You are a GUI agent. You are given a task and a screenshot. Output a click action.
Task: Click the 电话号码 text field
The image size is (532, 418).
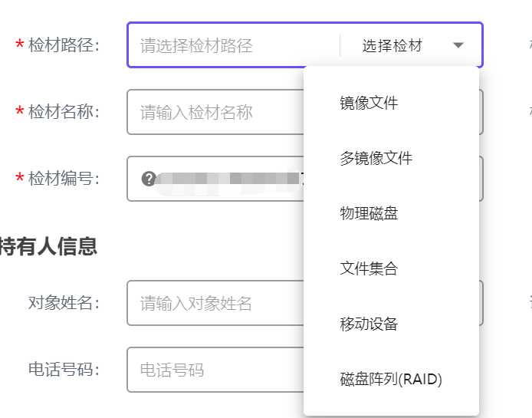[x=215, y=370]
